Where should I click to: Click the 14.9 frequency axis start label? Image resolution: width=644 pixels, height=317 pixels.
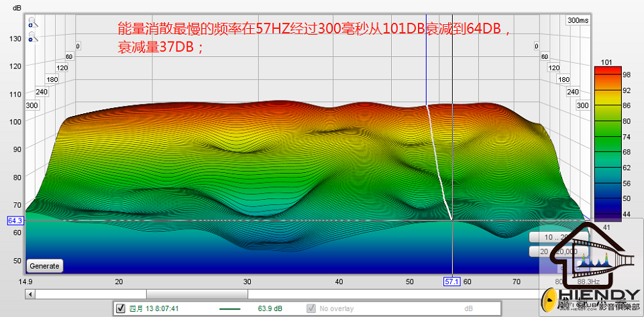tap(25, 281)
